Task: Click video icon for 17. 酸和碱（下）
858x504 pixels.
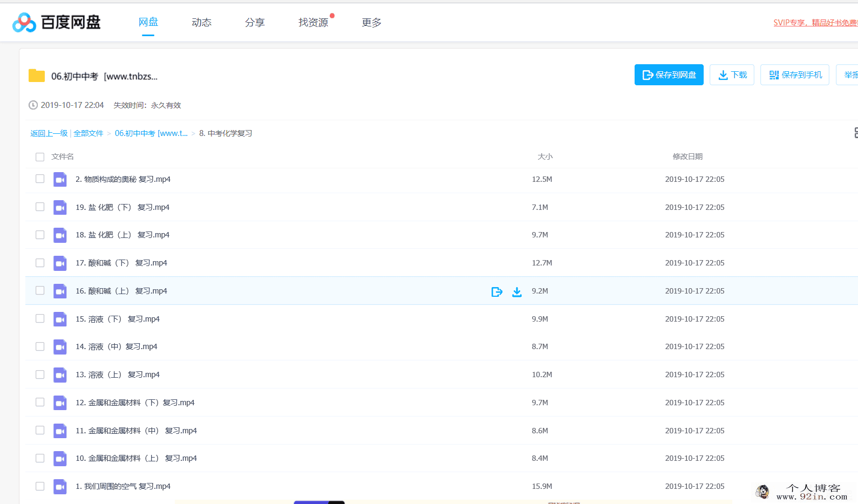Action: click(x=60, y=263)
